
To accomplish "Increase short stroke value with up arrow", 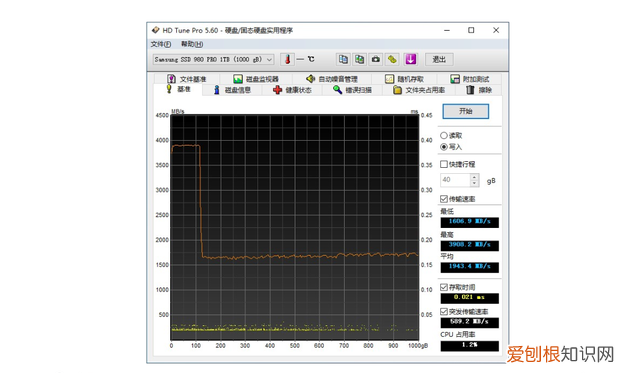I will tap(474, 177).
